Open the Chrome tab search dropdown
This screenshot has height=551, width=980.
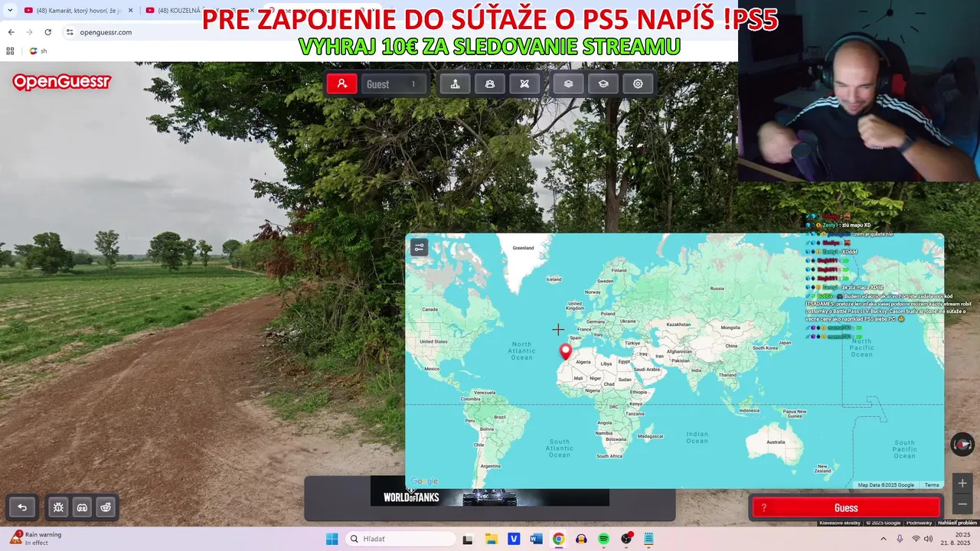[10, 11]
